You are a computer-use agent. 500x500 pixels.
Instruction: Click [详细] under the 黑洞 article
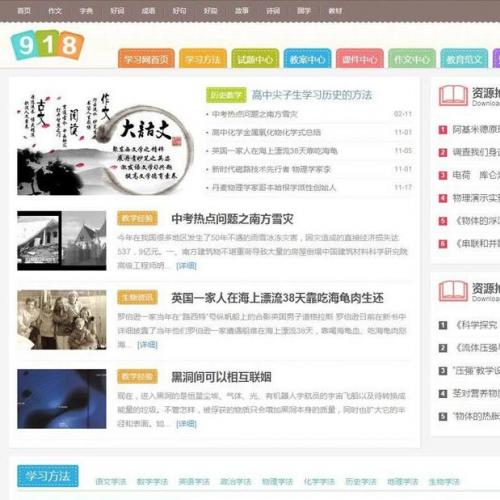point(186,424)
